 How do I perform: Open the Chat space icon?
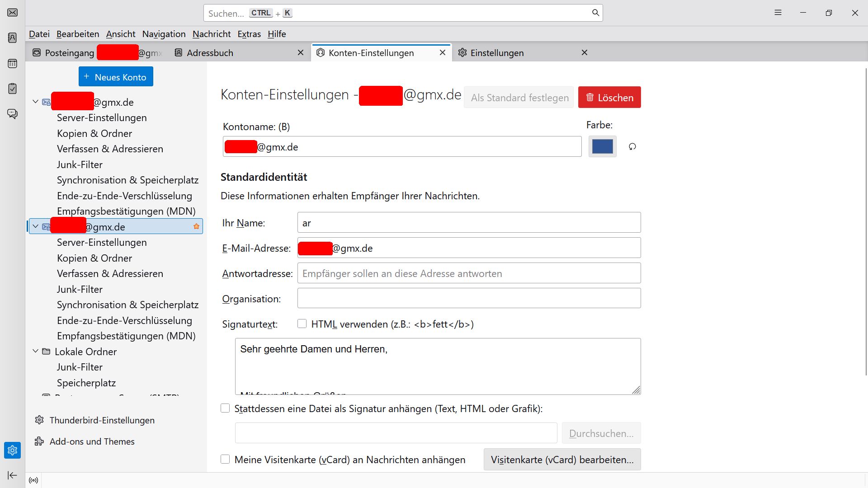[x=12, y=114]
